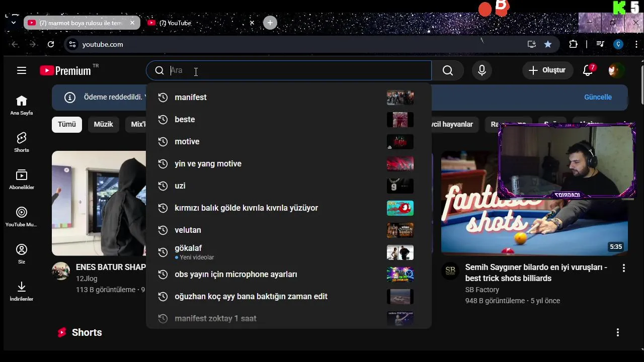Screen dimensions: 644x362
Task: Start voice search with microphone icon
Action: click(482, 70)
